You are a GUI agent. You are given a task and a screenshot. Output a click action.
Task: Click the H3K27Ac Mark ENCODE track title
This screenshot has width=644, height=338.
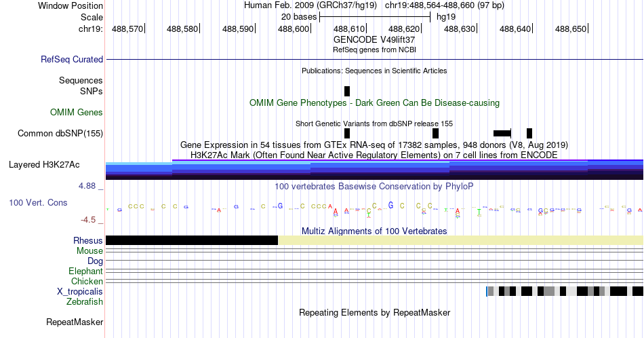point(374,155)
